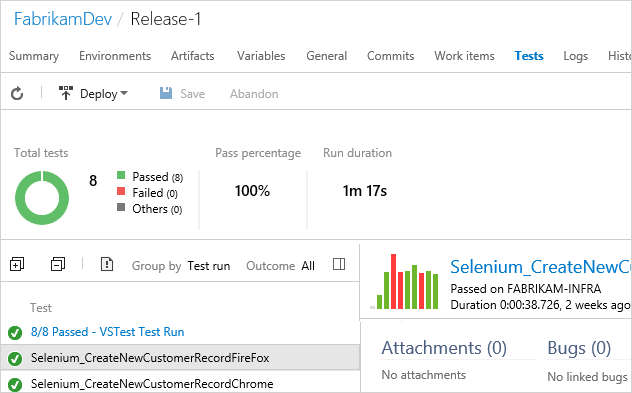Click the Bugs (0) heading

(579, 348)
